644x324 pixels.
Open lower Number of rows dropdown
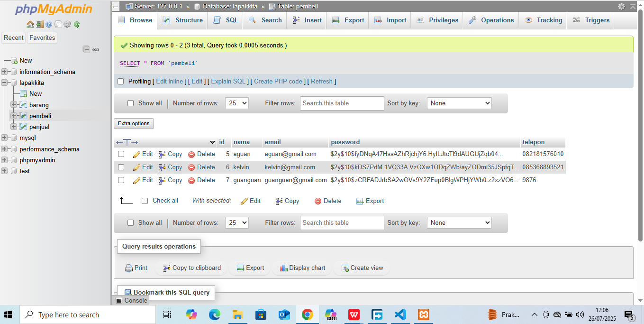[237, 222]
